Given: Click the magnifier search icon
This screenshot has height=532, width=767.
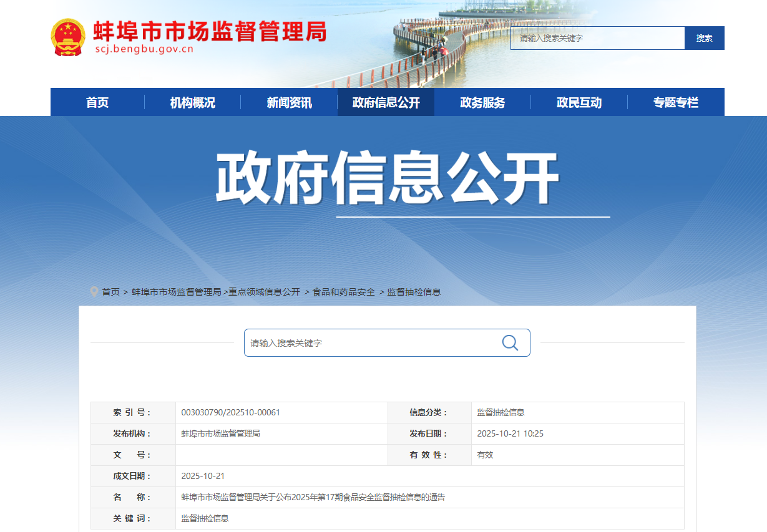Looking at the screenshot, I should [x=510, y=342].
